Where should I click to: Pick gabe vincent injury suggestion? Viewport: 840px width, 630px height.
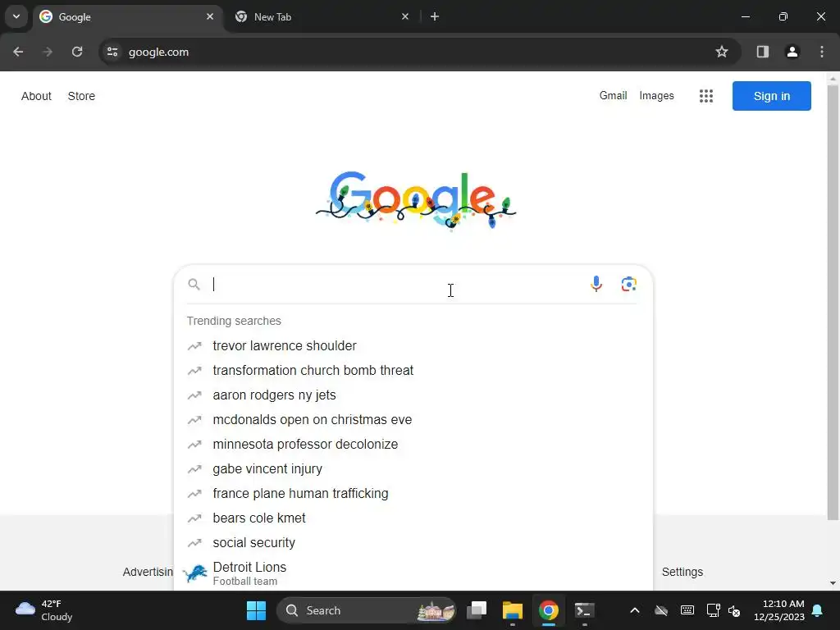pos(413,469)
